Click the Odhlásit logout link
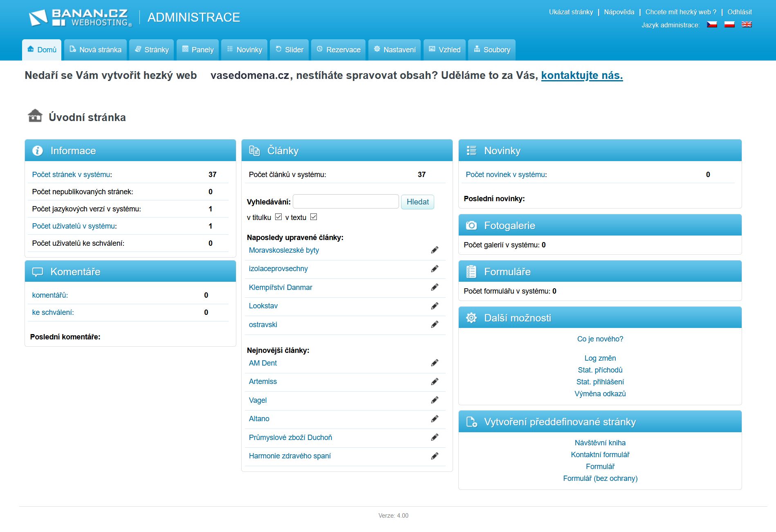 pos(739,12)
